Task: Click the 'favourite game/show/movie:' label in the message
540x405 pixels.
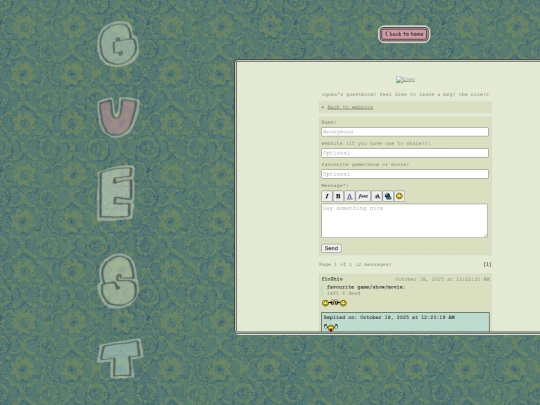Action: 366,287
